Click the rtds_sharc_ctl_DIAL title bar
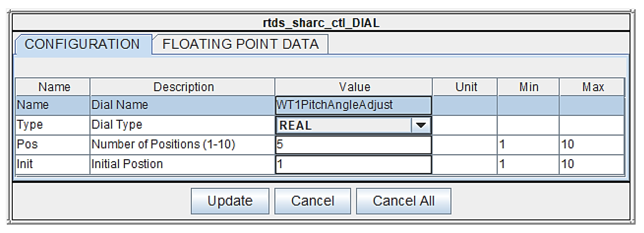This screenshot has width=644, height=233. 321,23
